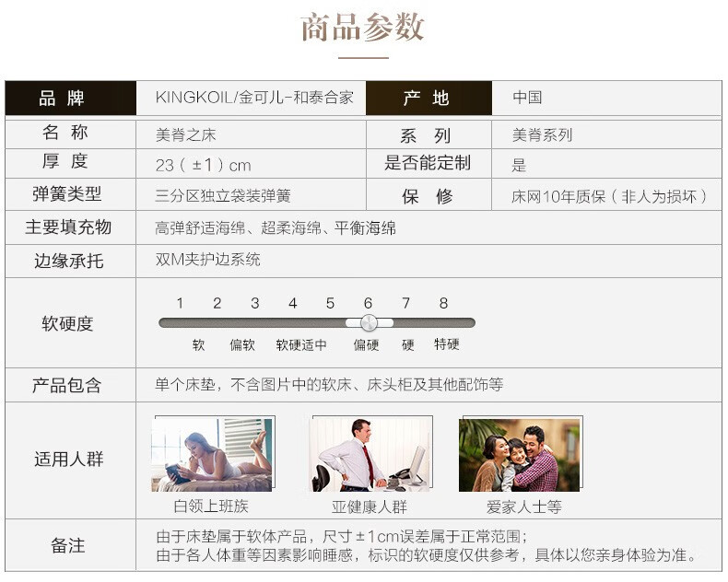This screenshot has width=728, height=582.
Task: Select the 产地 header cell
Action: (x=429, y=98)
